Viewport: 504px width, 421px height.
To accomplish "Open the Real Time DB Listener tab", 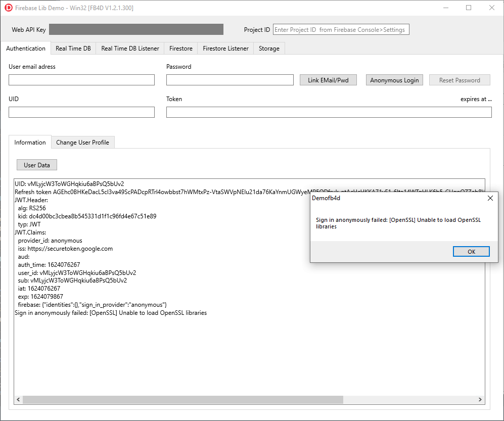I will point(130,49).
